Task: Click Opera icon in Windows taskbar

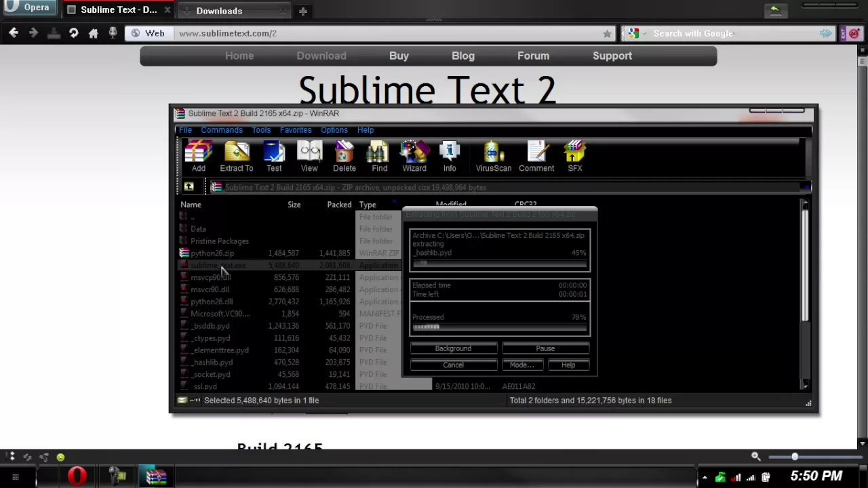Action: [x=77, y=476]
